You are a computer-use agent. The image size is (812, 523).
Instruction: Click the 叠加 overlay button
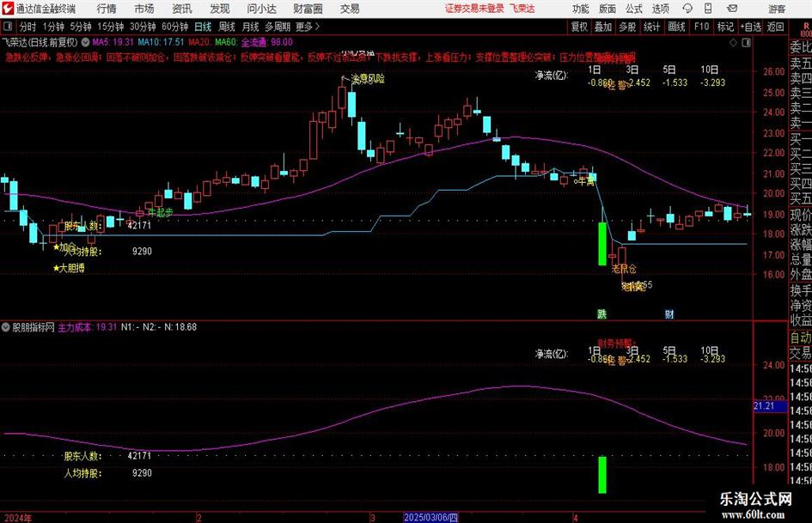tap(603, 27)
